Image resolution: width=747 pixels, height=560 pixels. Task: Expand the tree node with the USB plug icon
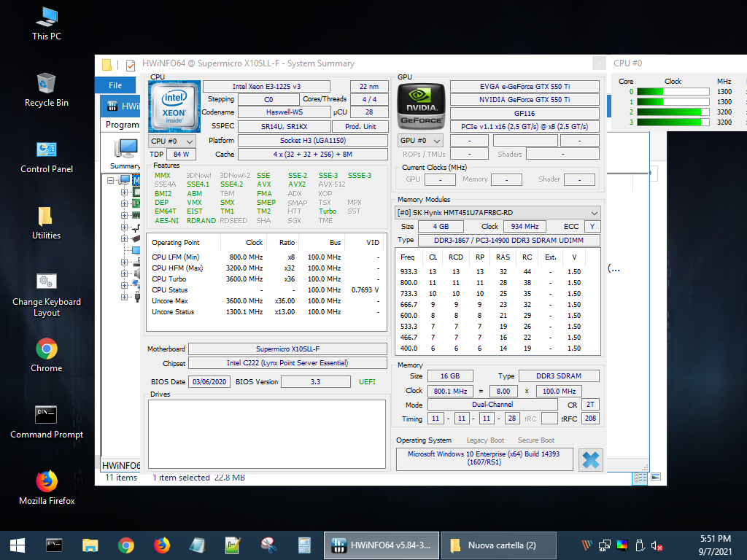(x=124, y=297)
